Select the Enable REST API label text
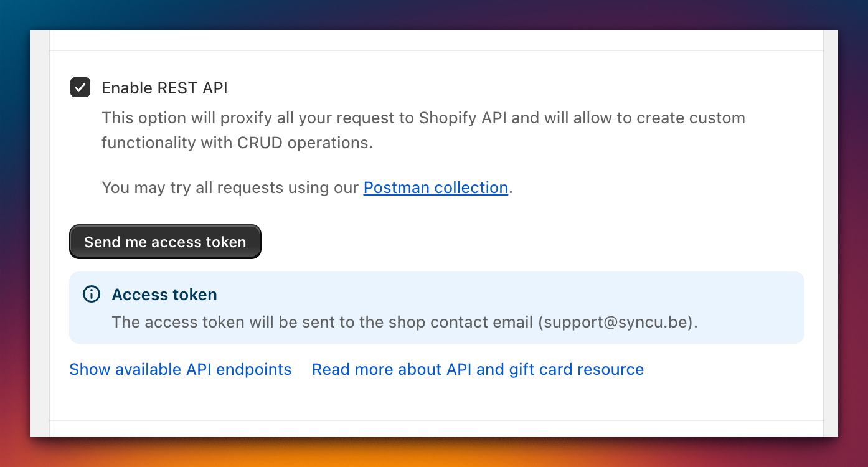Screen dimensions: 868x467 pos(165,87)
